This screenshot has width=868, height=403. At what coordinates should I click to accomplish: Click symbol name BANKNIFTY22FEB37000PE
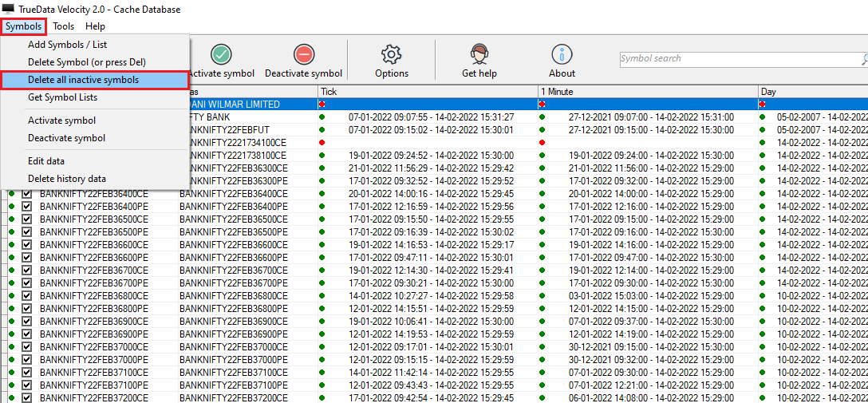94,359
